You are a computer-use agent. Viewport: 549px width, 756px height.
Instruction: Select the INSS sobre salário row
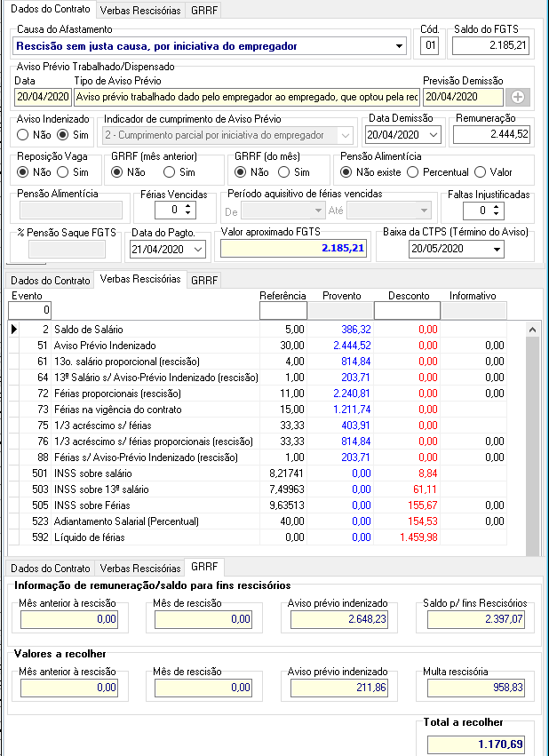[258, 473]
